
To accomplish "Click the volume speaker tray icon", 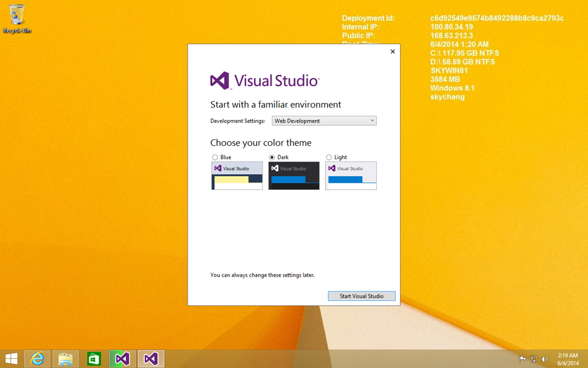I will 545,359.
